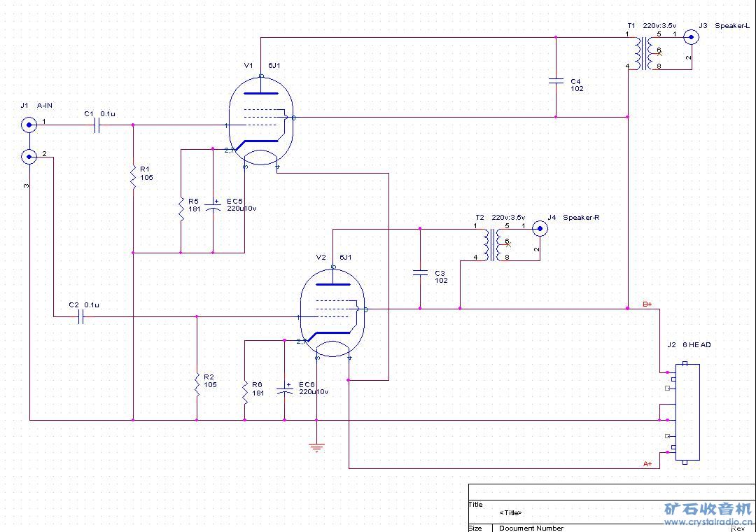This screenshot has height=532, width=756.
Task: Select the R1 resistor symbol
Action: click(x=133, y=176)
